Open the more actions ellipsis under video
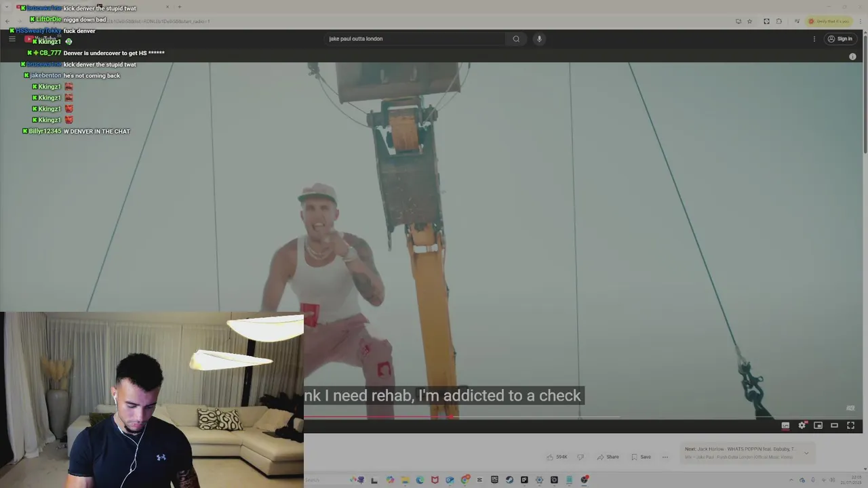 665,457
